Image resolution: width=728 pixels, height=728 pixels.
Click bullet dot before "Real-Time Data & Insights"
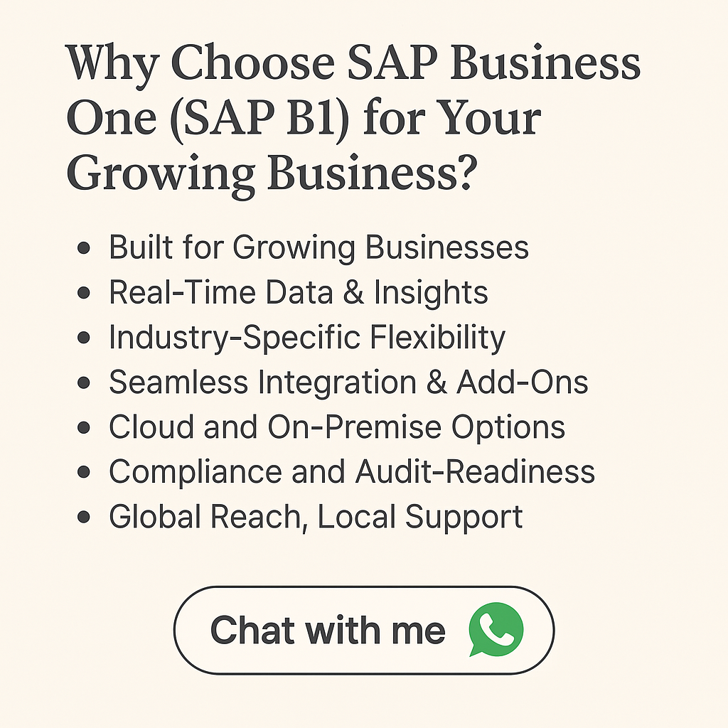click(84, 293)
